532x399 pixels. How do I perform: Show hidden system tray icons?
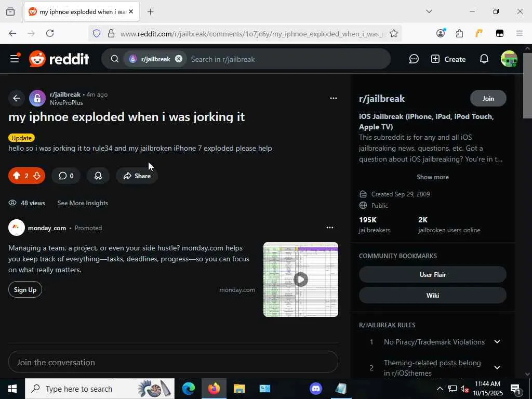point(440,389)
